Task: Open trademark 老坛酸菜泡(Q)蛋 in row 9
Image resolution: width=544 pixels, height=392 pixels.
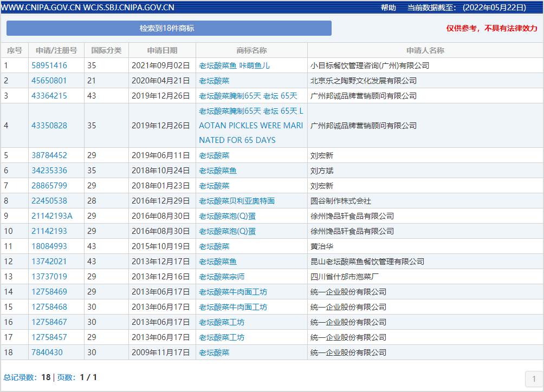Action: (x=227, y=216)
